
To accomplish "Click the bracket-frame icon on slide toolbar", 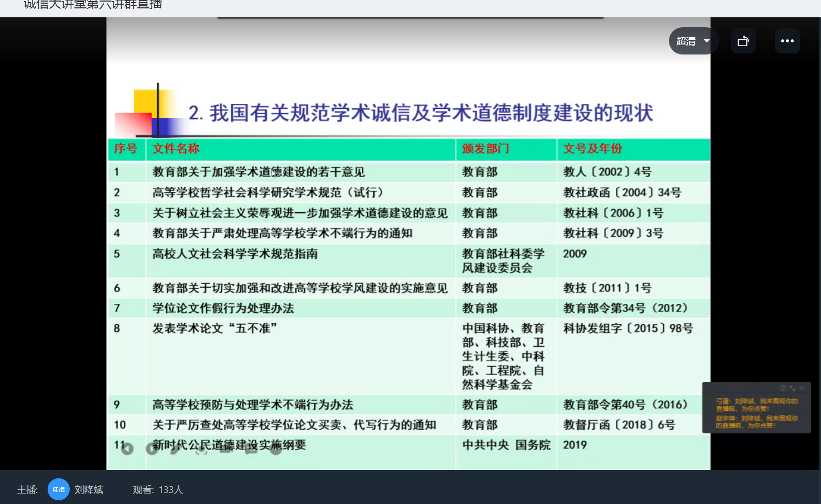I will (201, 448).
